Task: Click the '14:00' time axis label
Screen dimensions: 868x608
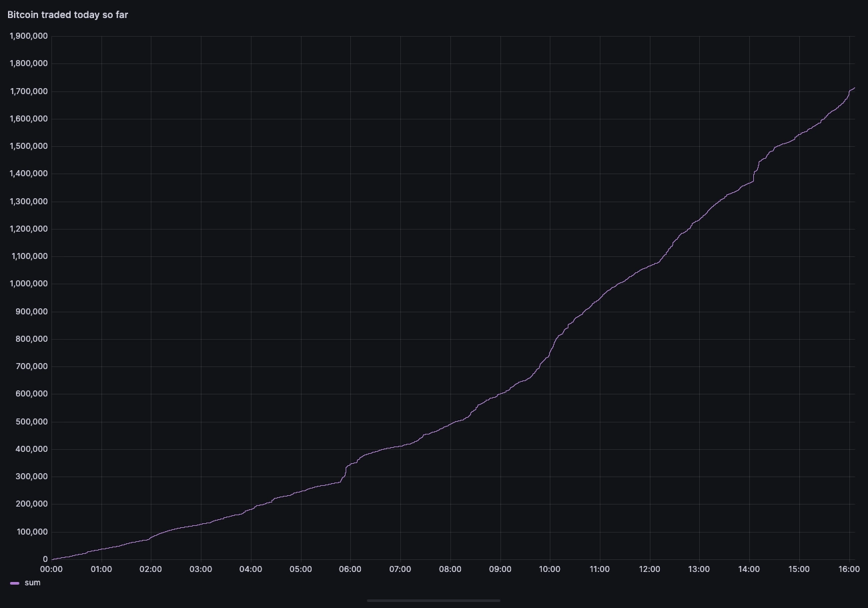Action: pyautogui.click(x=749, y=569)
